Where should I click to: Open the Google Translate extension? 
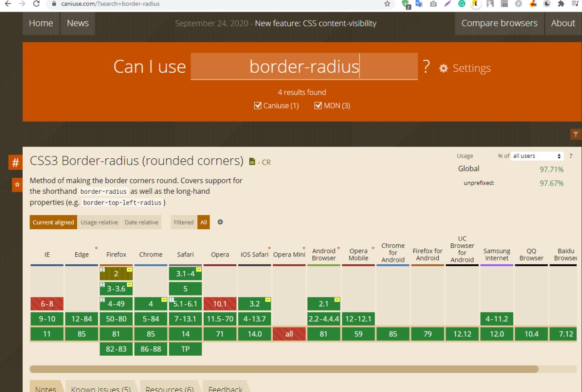point(419,4)
